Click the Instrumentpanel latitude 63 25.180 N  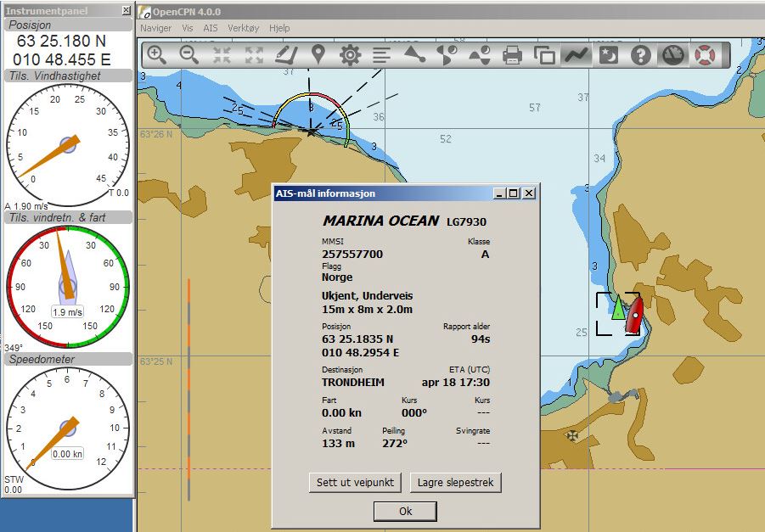pyautogui.click(x=61, y=41)
